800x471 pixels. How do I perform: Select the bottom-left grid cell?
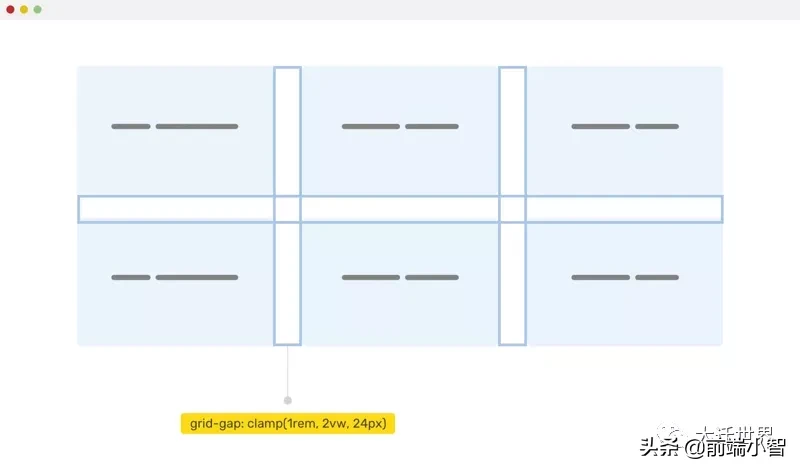click(x=176, y=284)
